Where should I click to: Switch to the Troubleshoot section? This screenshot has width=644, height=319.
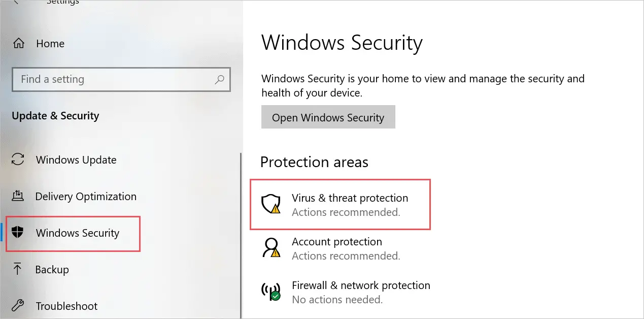pyautogui.click(x=66, y=306)
